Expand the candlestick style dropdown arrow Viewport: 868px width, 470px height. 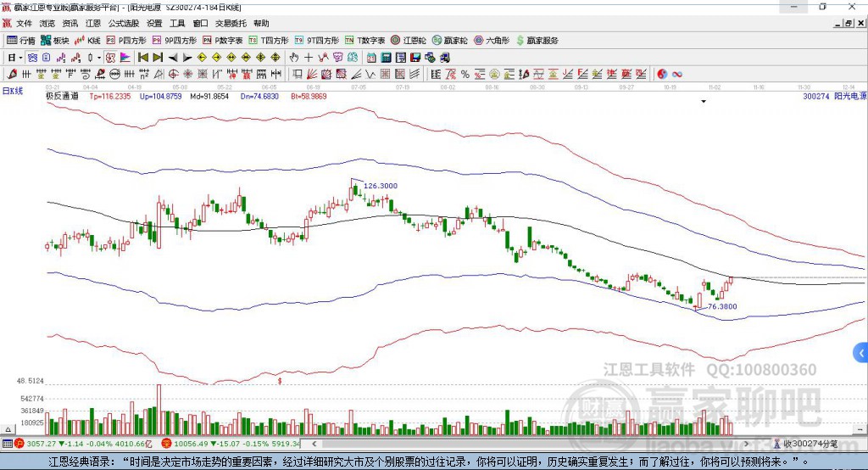pyautogui.click(x=99, y=58)
